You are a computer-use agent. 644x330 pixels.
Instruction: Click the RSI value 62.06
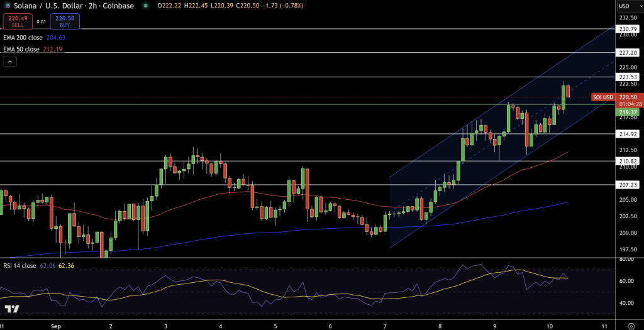pyautogui.click(x=47, y=265)
